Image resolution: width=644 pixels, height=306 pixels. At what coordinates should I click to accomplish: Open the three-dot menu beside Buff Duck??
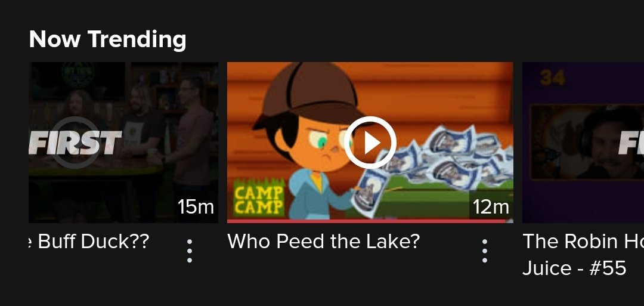pyautogui.click(x=190, y=251)
